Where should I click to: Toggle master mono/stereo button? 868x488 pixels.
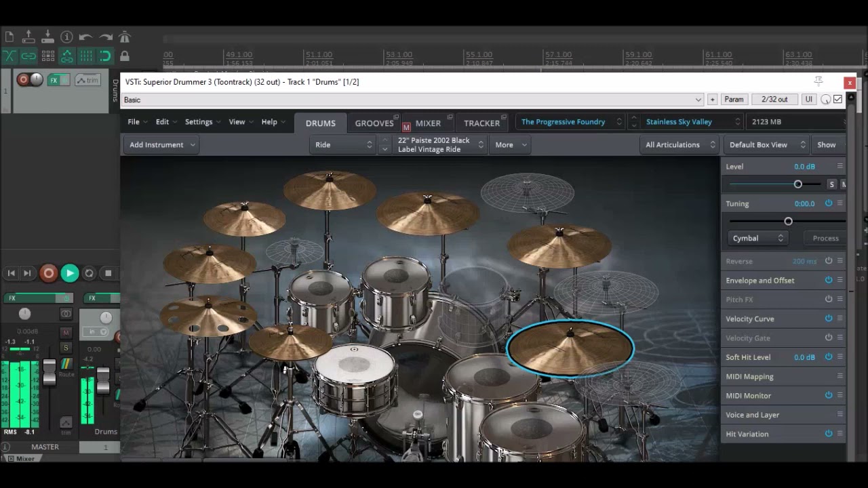(x=66, y=314)
